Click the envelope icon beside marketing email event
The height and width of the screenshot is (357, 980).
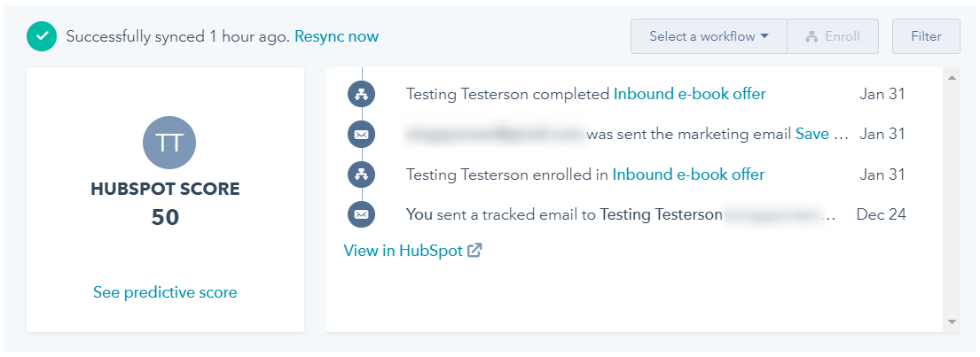point(361,134)
